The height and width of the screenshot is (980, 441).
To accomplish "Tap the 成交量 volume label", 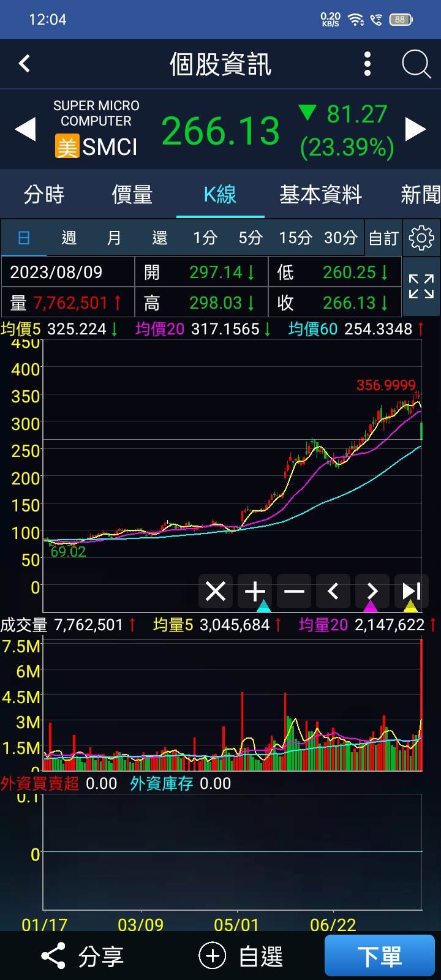I will click(24, 625).
